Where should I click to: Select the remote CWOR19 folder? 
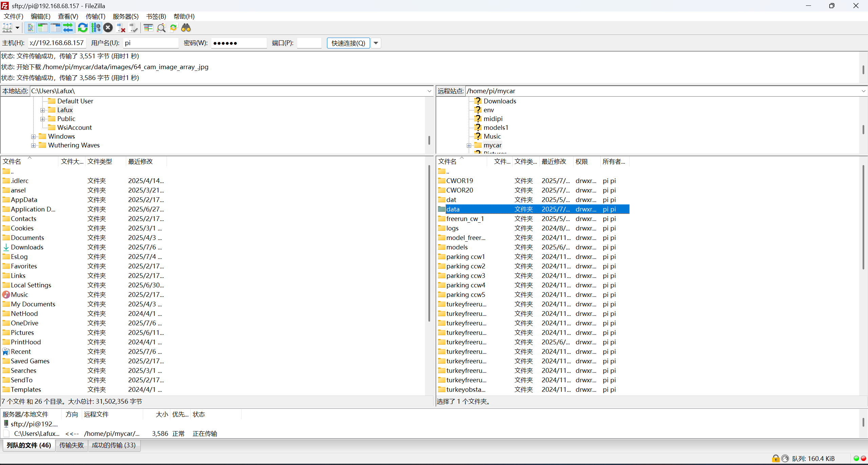click(533, 181)
